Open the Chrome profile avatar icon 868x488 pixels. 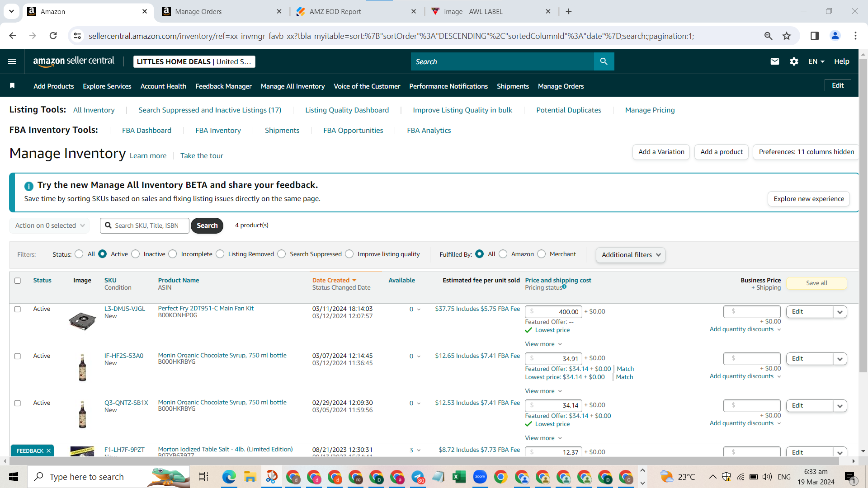click(x=835, y=36)
